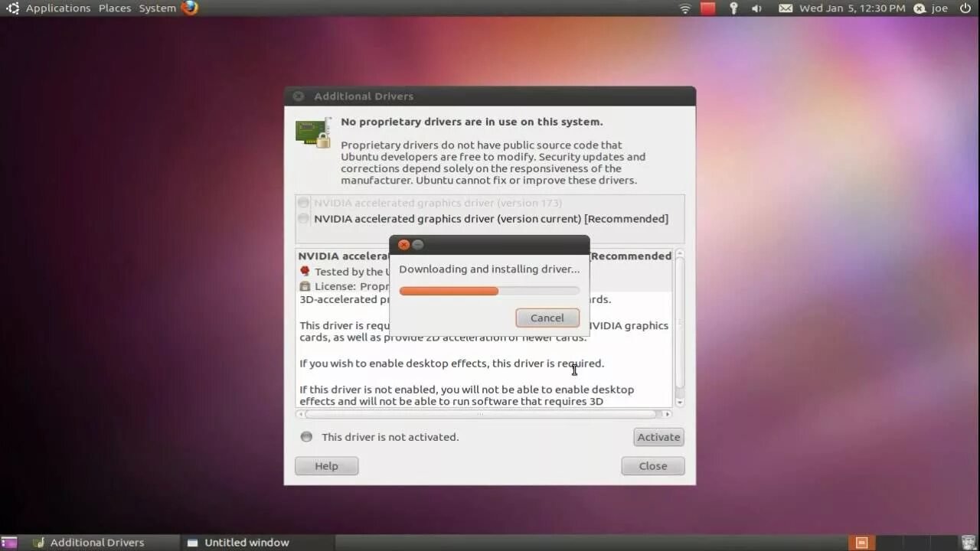Open the Applications menu

[58, 8]
